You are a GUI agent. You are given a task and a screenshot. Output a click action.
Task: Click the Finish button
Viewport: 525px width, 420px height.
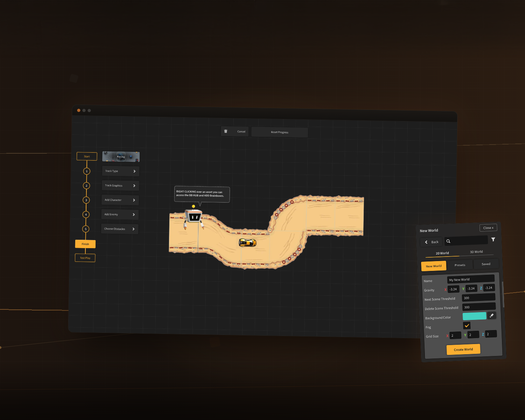click(85, 244)
